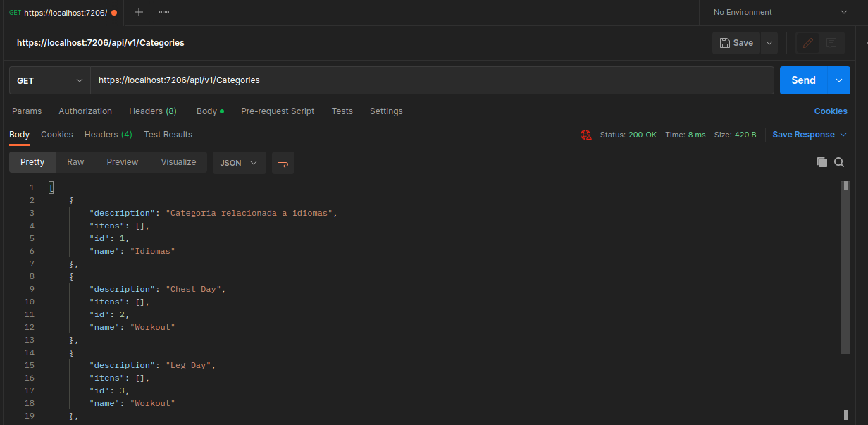The image size is (868, 425).
Task: Open the Pre-request Script tab
Action: (x=278, y=111)
